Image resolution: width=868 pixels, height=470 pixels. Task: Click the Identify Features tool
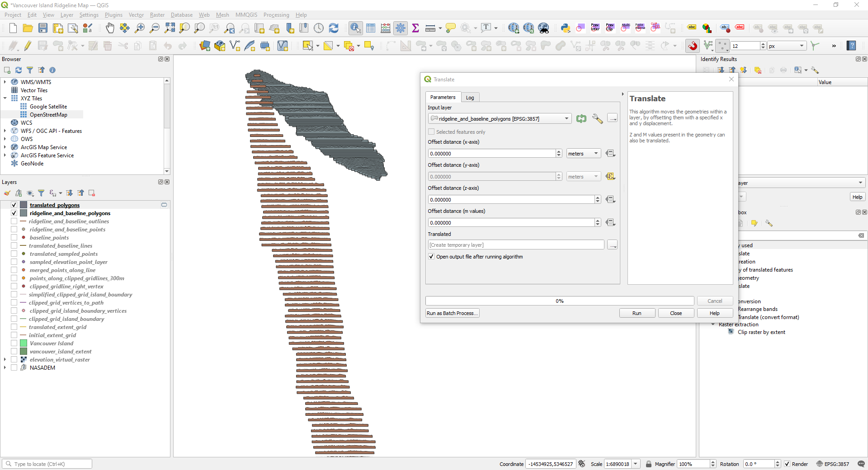click(355, 28)
